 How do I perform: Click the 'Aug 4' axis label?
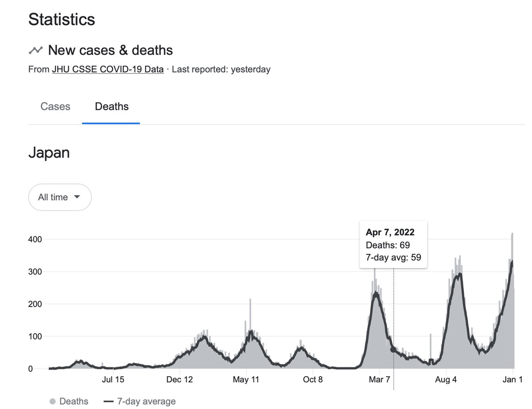coord(446,380)
